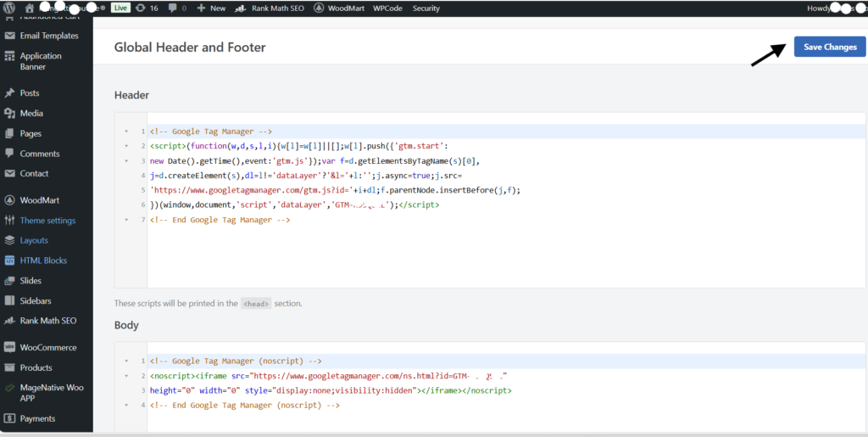Viewport: 868px width, 437px height.
Task: Open the updates icon showing 16
Action: click(x=141, y=8)
